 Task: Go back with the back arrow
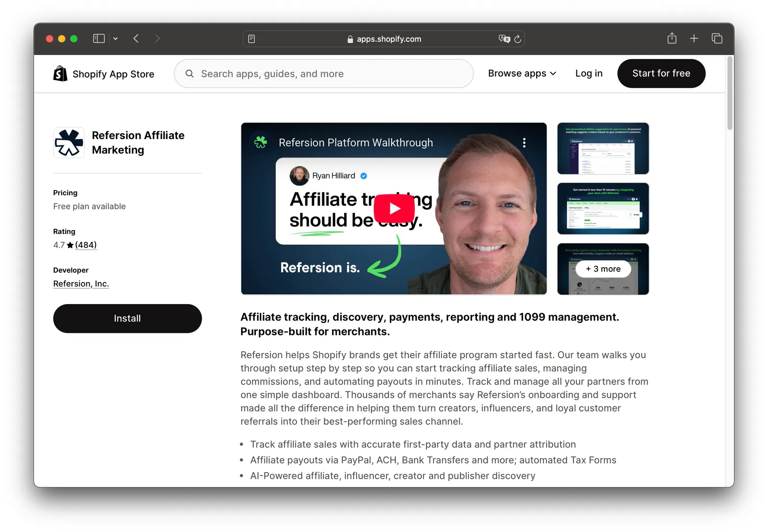point(136,38)
